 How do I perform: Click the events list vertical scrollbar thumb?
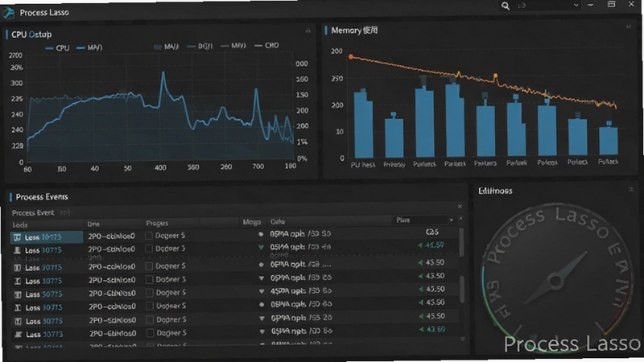tap(461, 242)
